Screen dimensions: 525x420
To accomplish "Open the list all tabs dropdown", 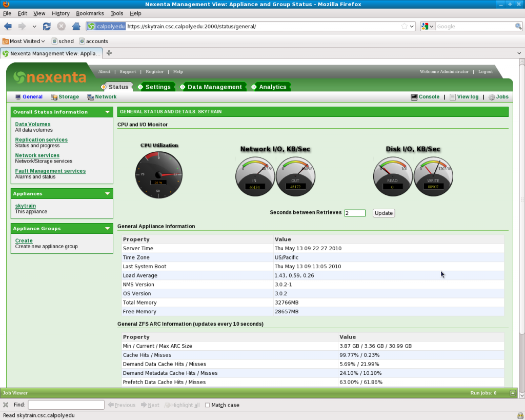I will click(x=519, y=53).
